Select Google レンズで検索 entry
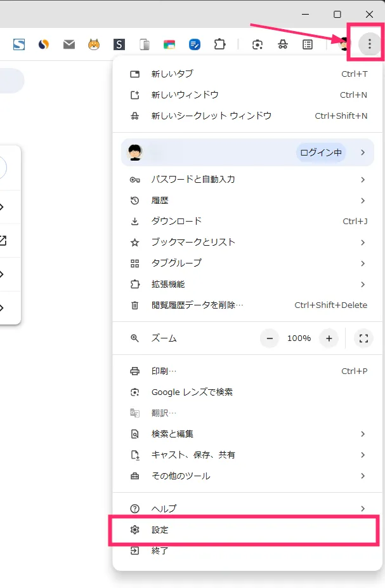 pos(247,392)
